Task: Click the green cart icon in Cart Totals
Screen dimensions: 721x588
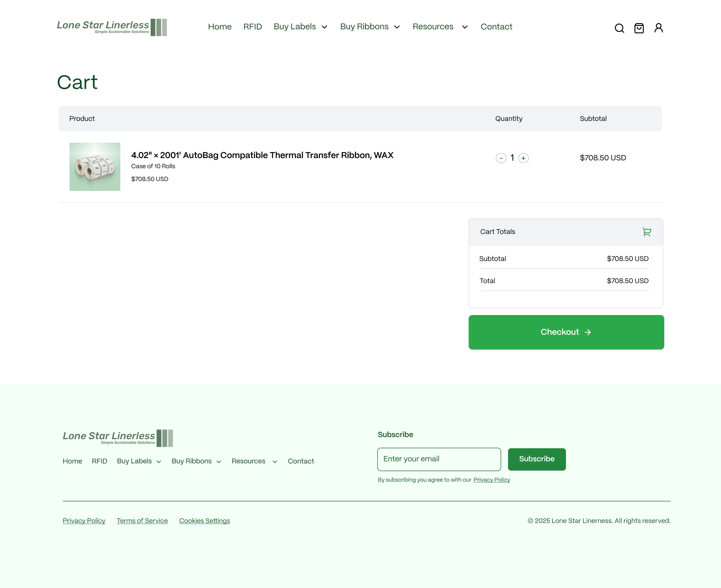Action: tap(647, 232)
